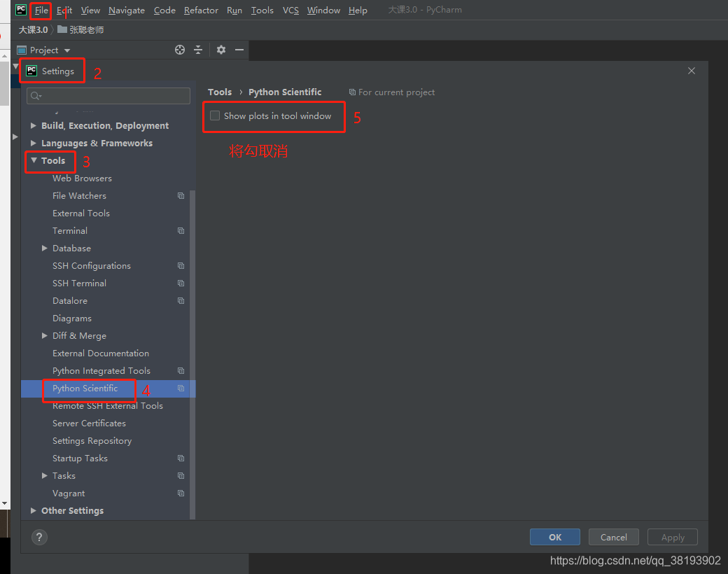Viewport: 728px width, 574px height.
Task: Click the collapse all icon in Project toolbar
Action: click(198, 50)
